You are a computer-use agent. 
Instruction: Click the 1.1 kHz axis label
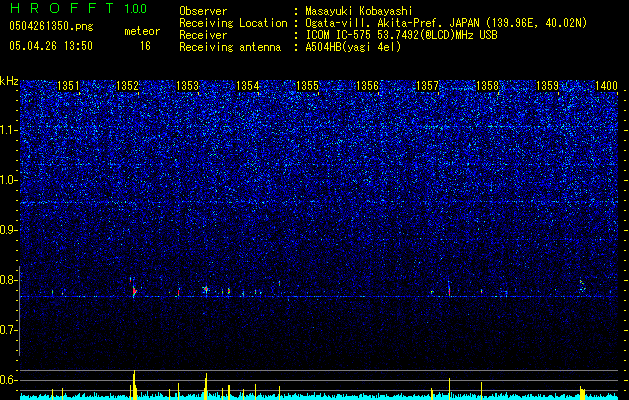pyautogui.click(x=8, y=130)
